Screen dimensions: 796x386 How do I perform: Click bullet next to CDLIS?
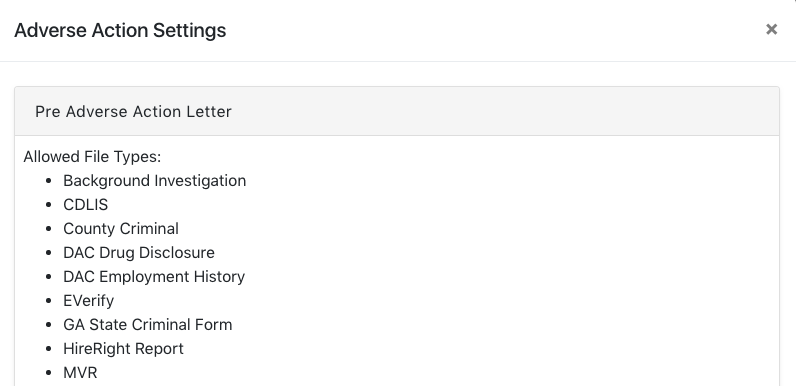[49, 205]
